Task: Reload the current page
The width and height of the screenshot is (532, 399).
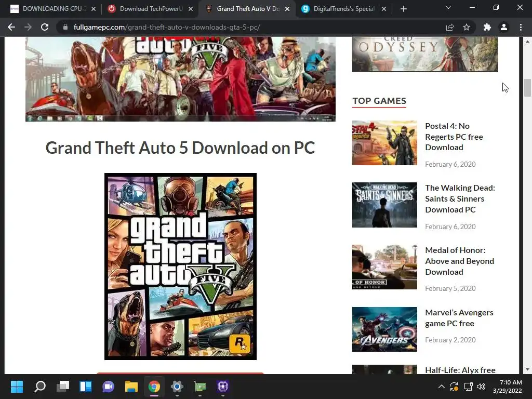Action: tap(45, 27)
